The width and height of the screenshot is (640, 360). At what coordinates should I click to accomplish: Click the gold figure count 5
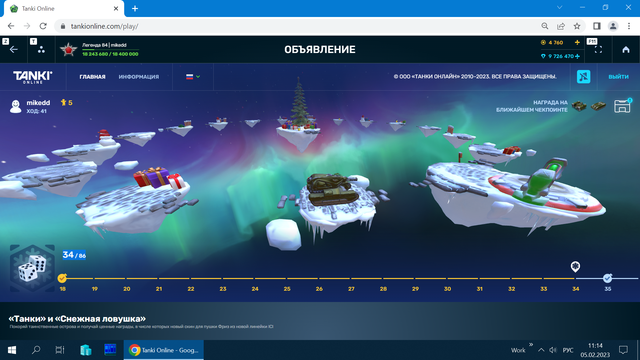(67, 102)
